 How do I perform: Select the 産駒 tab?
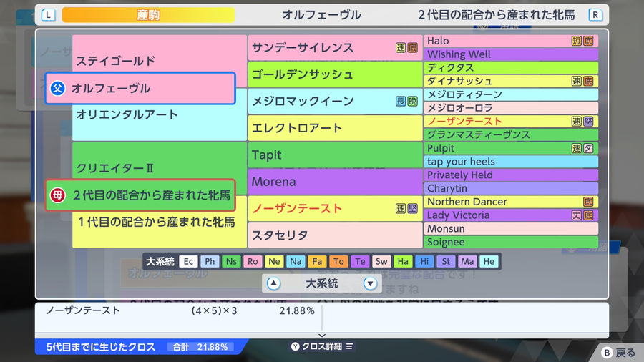[148, 15]
